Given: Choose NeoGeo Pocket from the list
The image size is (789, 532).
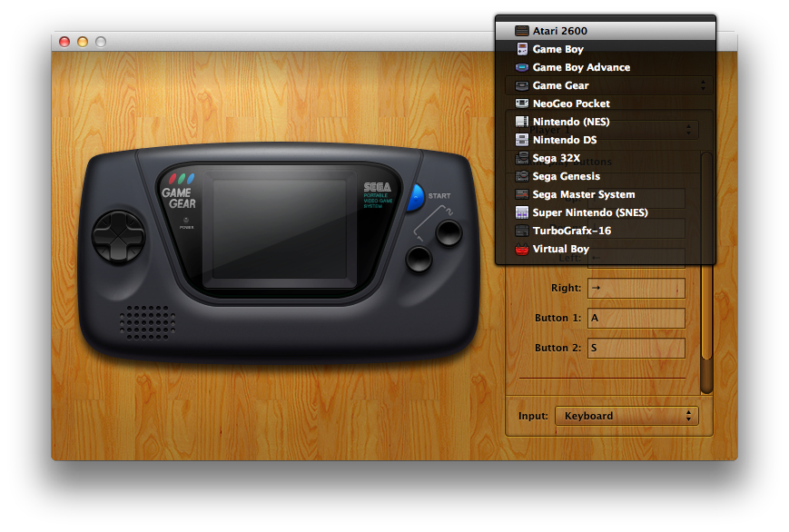Looking at the screenshot, I should point(606,103).
